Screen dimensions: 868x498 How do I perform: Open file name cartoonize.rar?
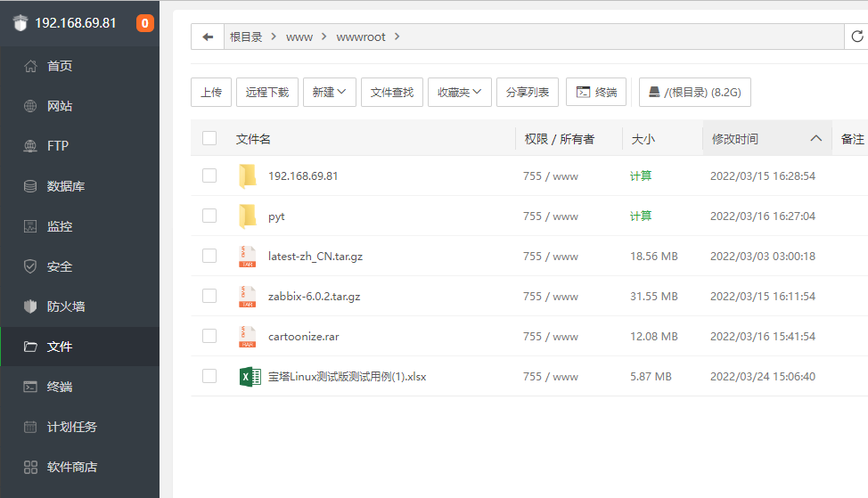[x=303, y=337]
